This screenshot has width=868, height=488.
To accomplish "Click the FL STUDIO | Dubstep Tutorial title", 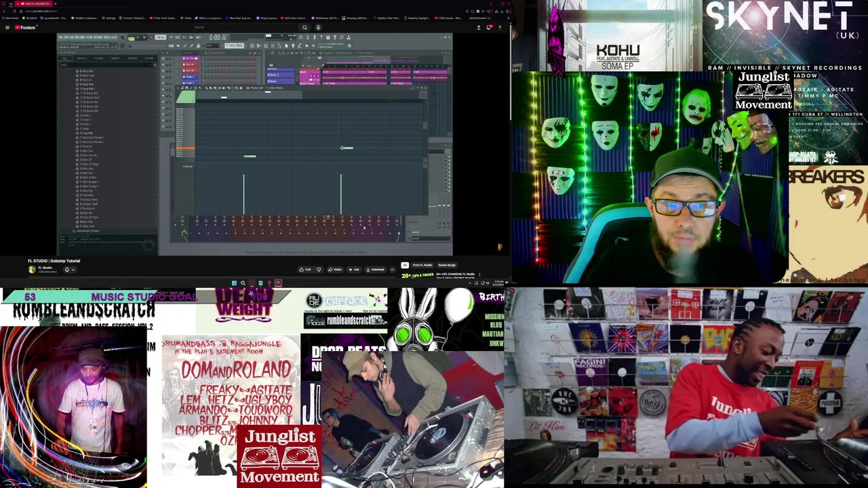I will [x=54, y=261].
